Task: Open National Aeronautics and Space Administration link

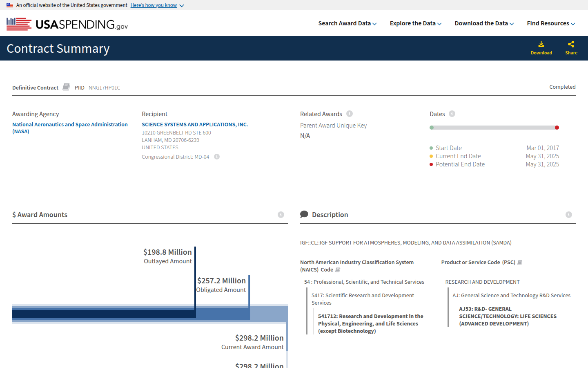Action: pos(70,128)
